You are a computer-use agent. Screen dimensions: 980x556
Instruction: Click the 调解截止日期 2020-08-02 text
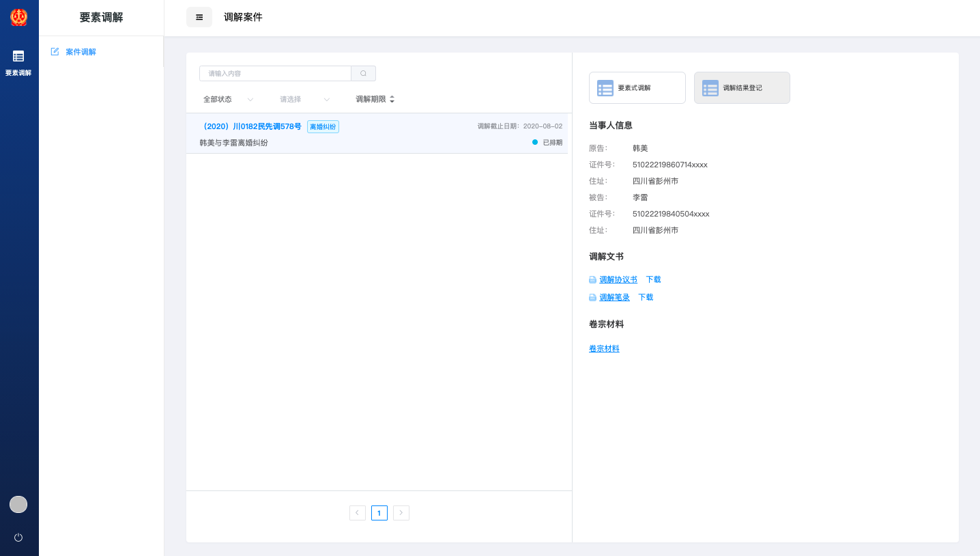click(x=520, y=126)
